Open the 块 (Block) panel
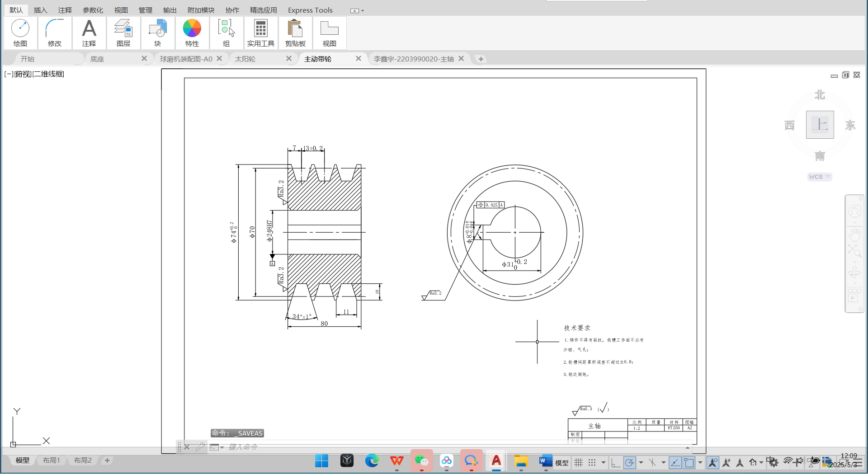Image resolution: width=868 pixels, height=474 pixels. [x=158, y=33]
